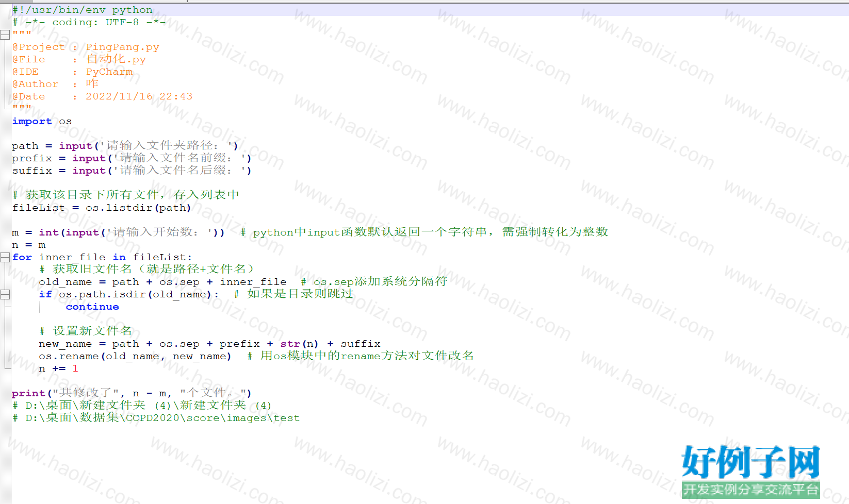Click the 'n = m' assignment line
This screenshot has width=849, height=504.
coord(29,245)
